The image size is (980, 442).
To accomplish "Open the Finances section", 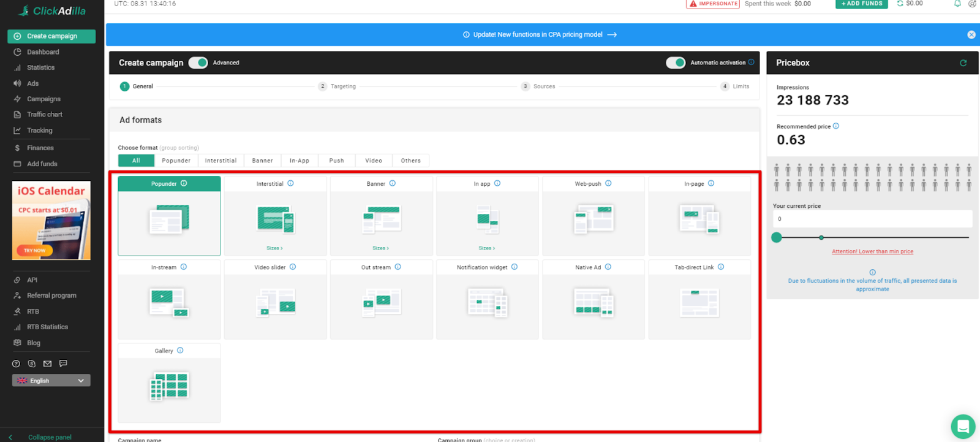I will point(40,148).
